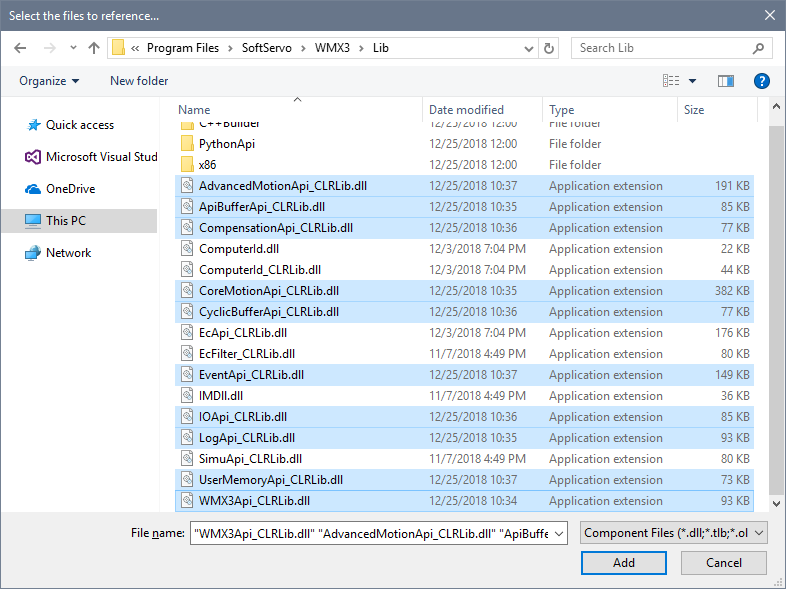This screenshot has height=589, width=786.
Task: Open the view options dropdown arrow
Action: tap(692, 81)
